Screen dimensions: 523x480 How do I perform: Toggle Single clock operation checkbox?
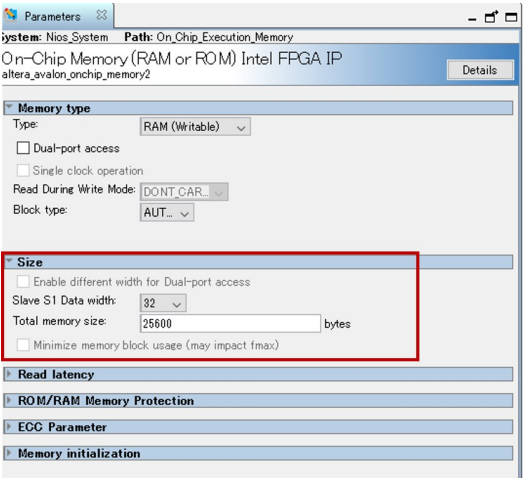tap(23, 170)
